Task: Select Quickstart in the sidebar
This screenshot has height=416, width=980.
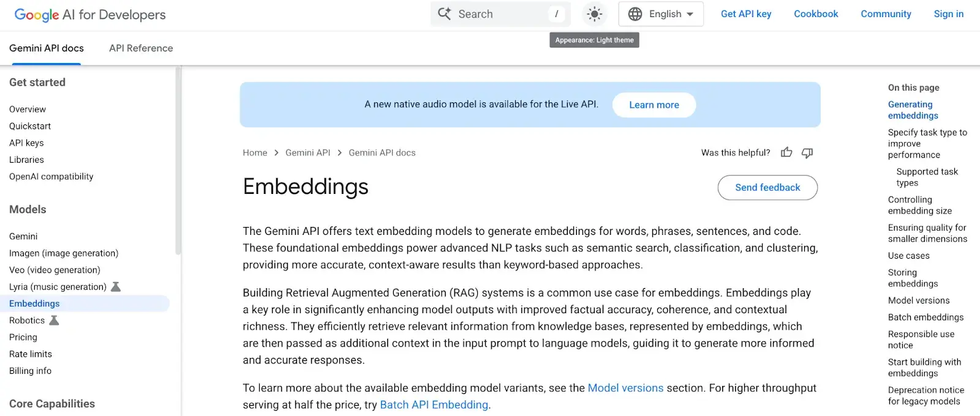Action: pyautogui.click(x=30, y=126)
